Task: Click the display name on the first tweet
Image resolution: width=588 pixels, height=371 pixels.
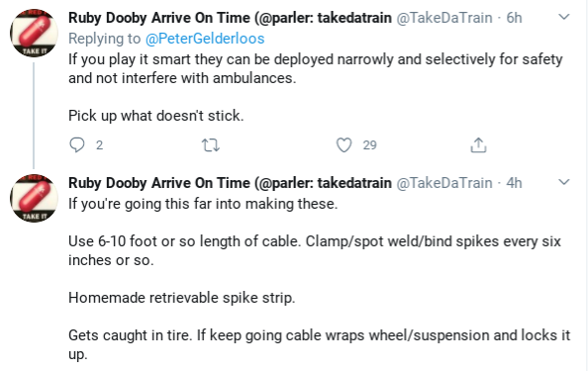Action: tap(230, 18)
